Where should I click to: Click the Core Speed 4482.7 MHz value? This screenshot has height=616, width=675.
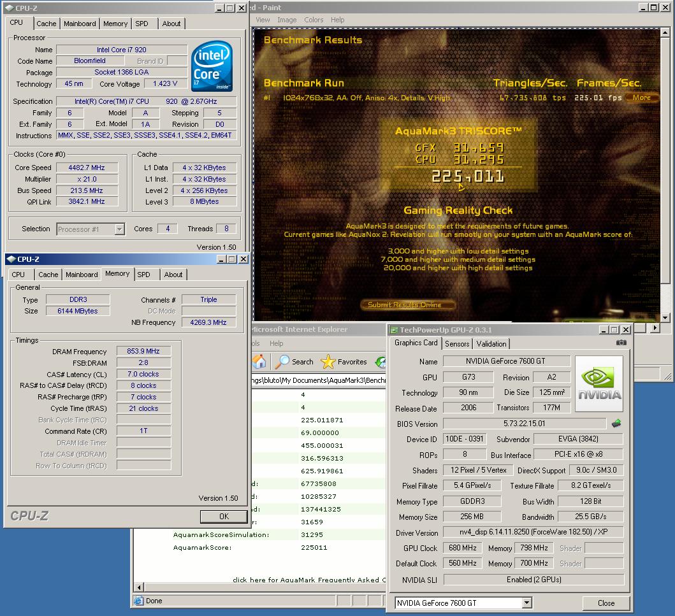click(x=87, y=168)
